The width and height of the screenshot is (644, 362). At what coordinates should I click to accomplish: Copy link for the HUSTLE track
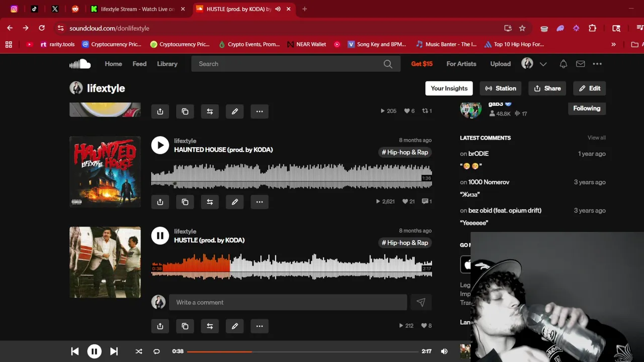pyautogui.click(x=185, y=326)
